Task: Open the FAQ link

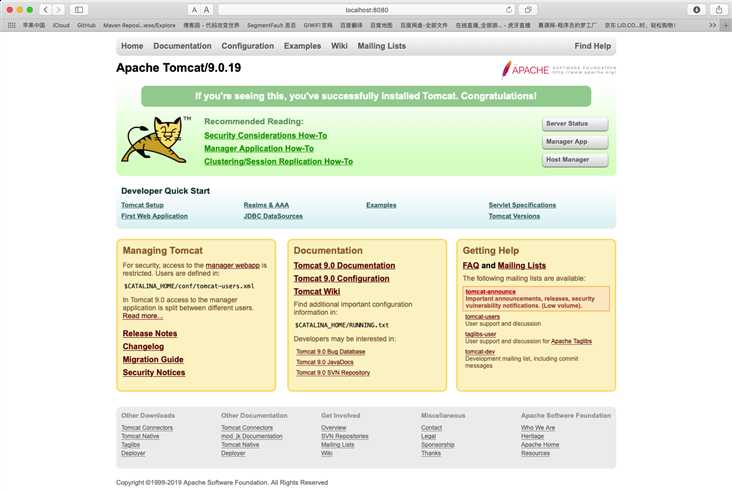Action: tap(471, 265)
